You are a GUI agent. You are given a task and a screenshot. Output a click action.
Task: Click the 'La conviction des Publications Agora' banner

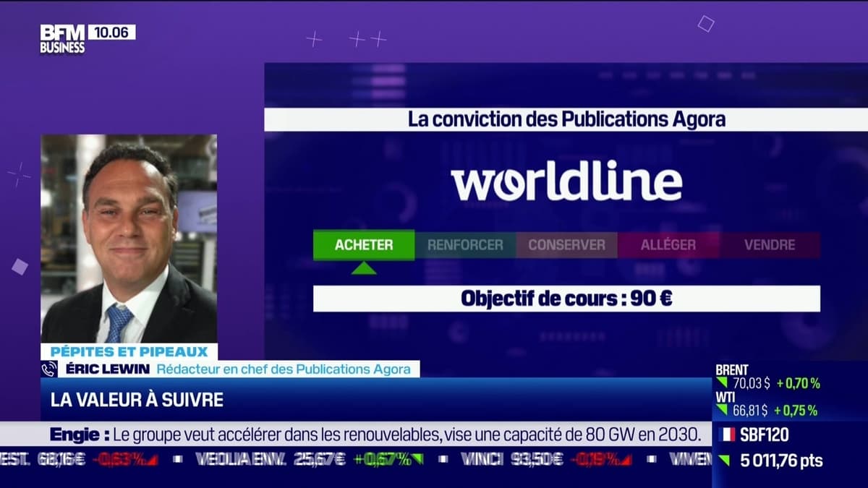pyautogui.click(x=566, y=120)
